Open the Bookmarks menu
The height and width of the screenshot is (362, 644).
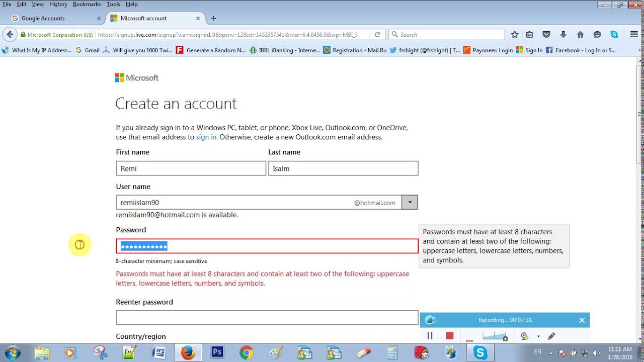(87, 4)
